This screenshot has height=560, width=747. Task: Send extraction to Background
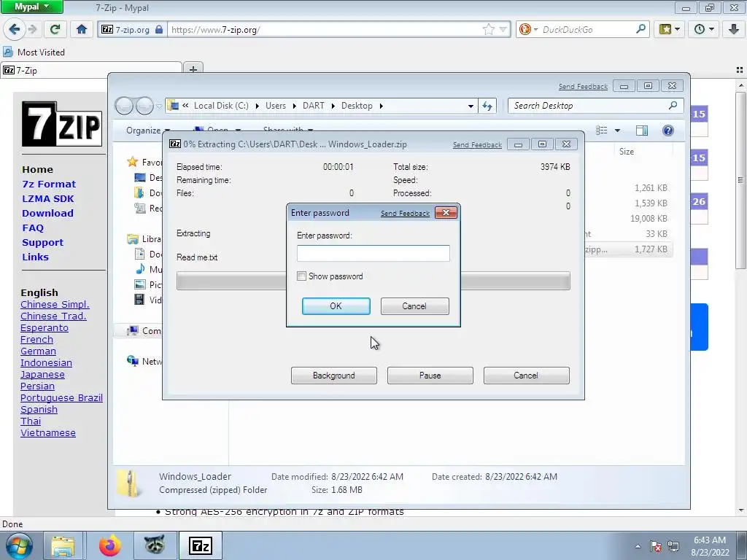[334, 376]
